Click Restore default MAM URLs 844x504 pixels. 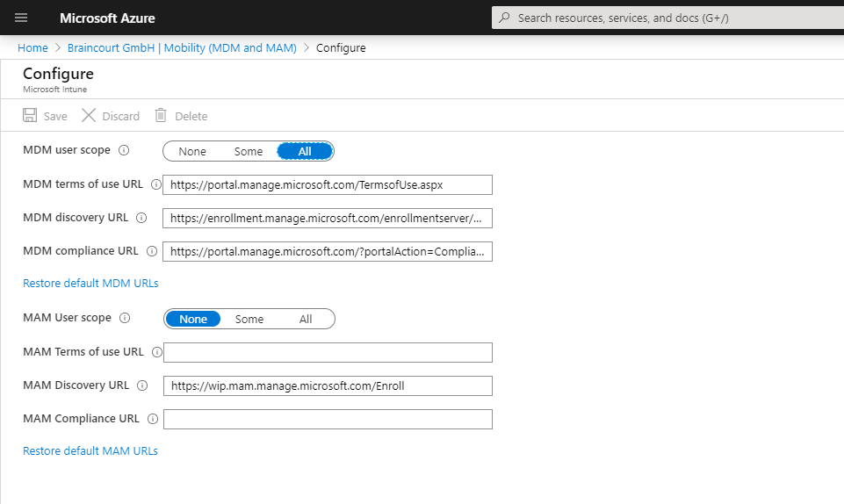pyautogui.click(x=90, y=450)
